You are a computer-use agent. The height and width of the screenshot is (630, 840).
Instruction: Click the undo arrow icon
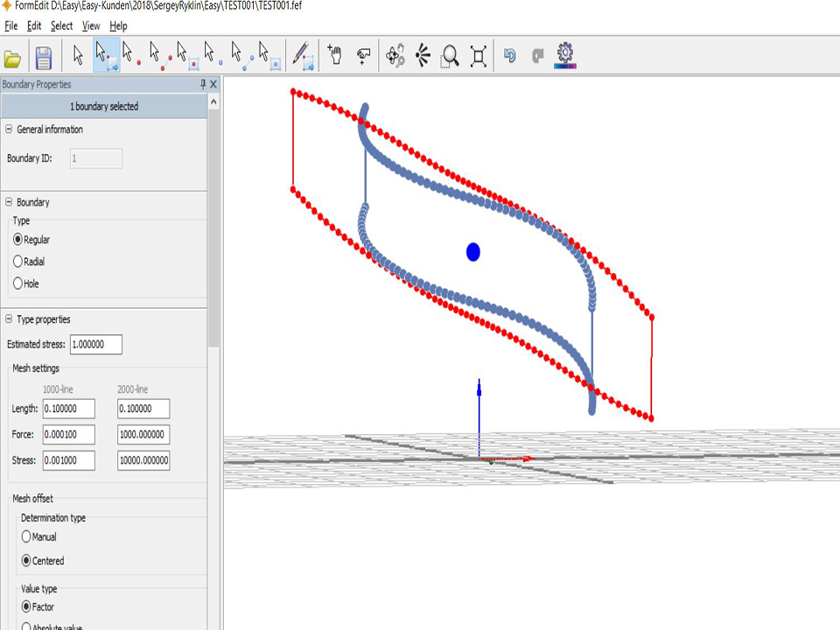tap(510, 56)
